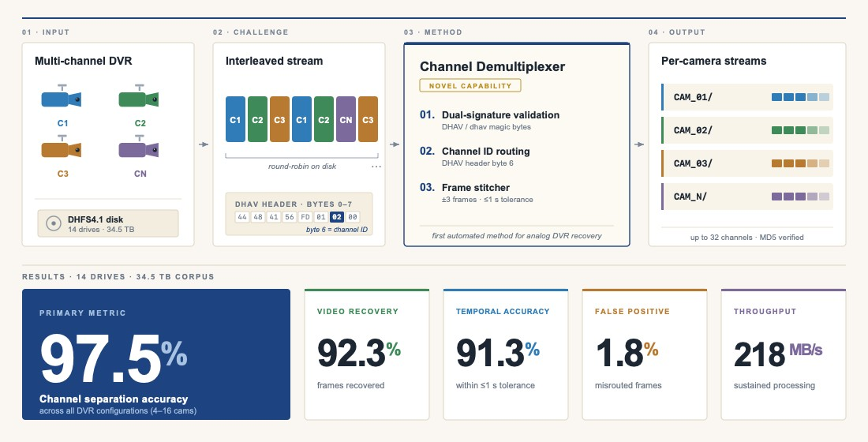Click the TEMPORAL ACCURACY card title
Image resolution: width=868 pixels, height=442 pixels.
pos(503,311)
